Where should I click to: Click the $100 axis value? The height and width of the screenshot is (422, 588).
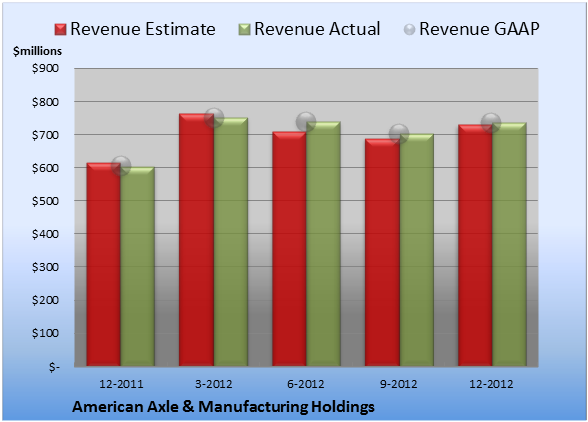[x=45, y=333]
